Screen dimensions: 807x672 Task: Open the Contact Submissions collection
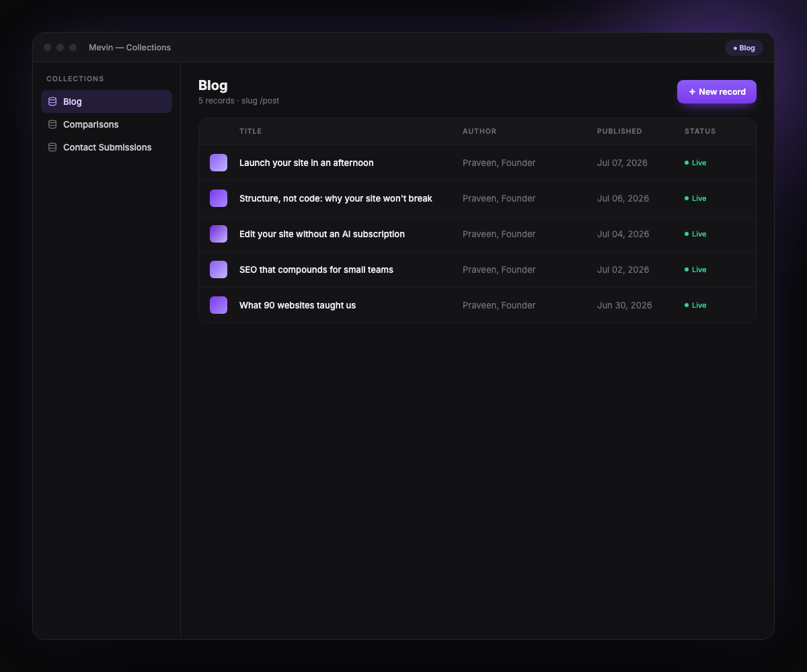coord(106,147)
